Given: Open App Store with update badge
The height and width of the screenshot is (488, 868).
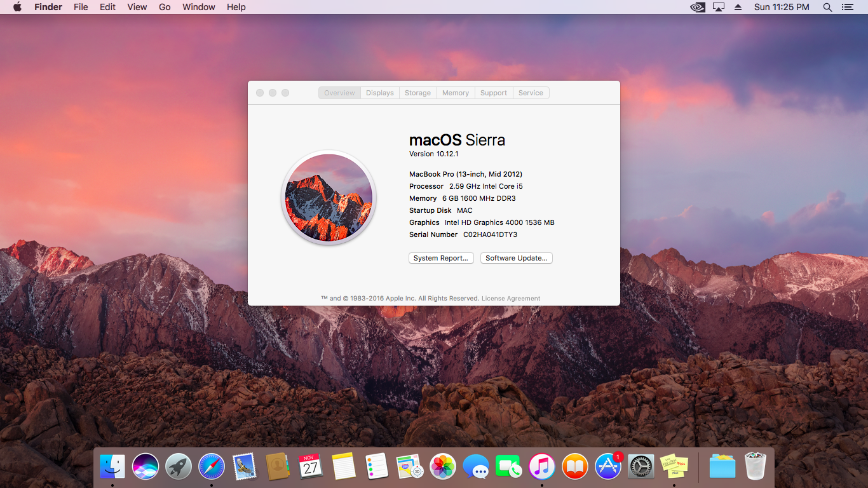Looking at the screenshot, I should coord(608,466).
